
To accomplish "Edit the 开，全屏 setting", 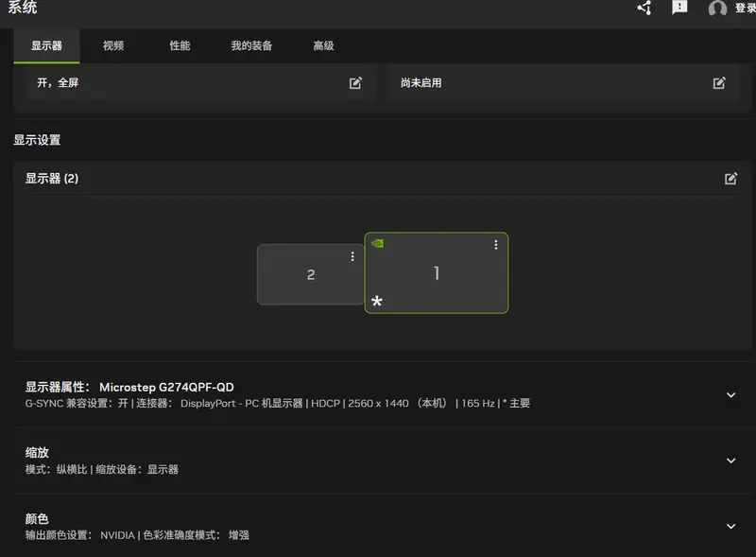I will click(355, 83).
